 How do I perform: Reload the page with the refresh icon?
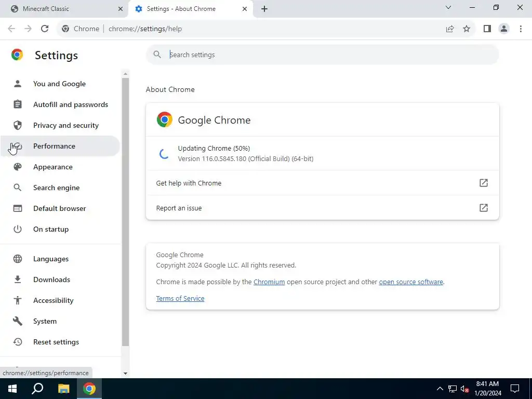coord(45,29)
